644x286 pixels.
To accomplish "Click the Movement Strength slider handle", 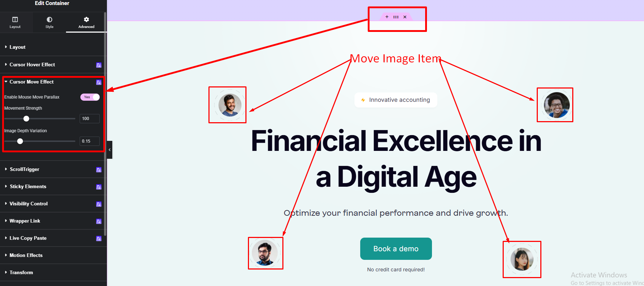I will coord(26,119).
